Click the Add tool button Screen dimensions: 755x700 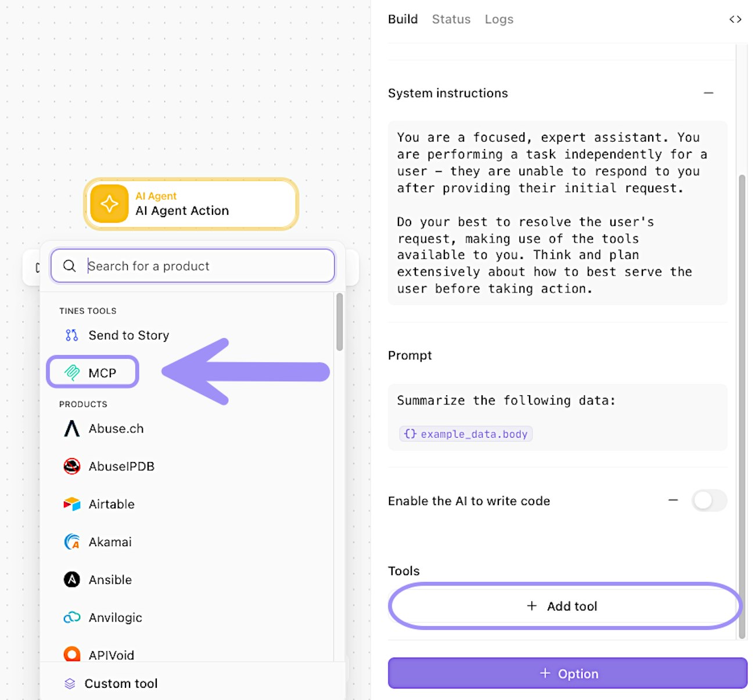click(x=565, y=606)
